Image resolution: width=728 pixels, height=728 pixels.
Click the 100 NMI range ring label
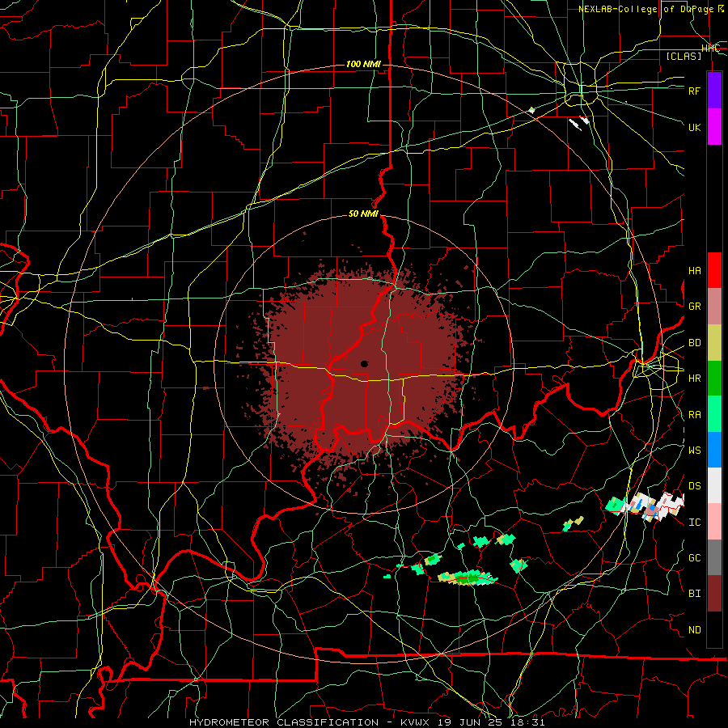coord(363,64)
